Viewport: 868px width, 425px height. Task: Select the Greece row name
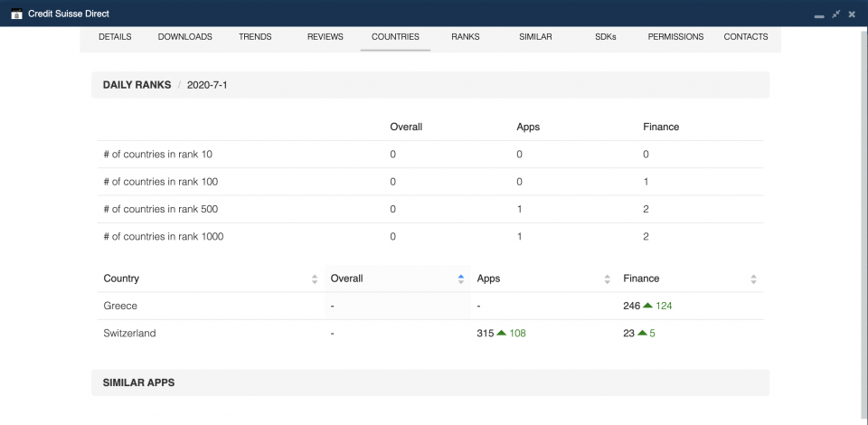(x=120, y=306)
